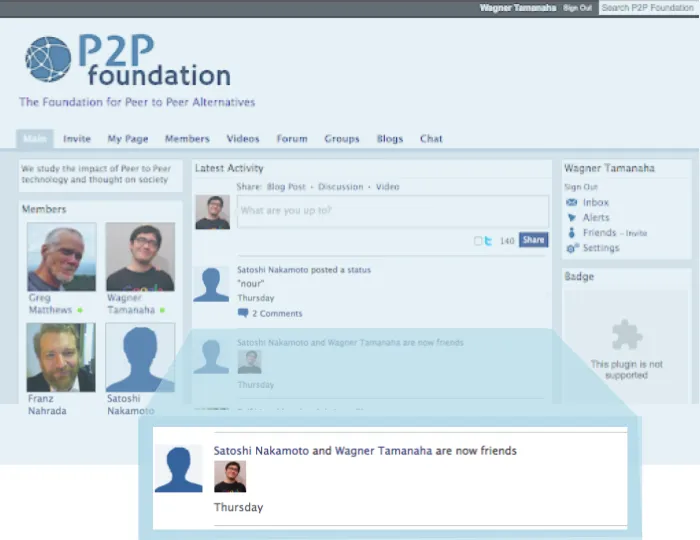Click the comments speech bubble icon

(243, 313)
